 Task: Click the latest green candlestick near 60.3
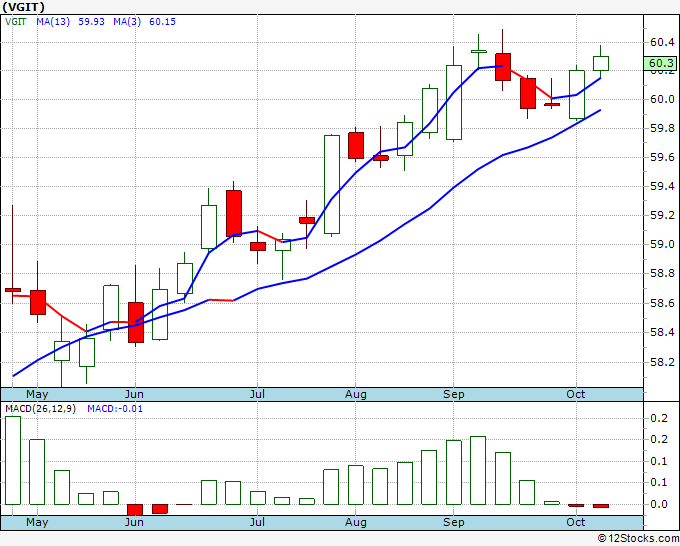click(601, 63)
